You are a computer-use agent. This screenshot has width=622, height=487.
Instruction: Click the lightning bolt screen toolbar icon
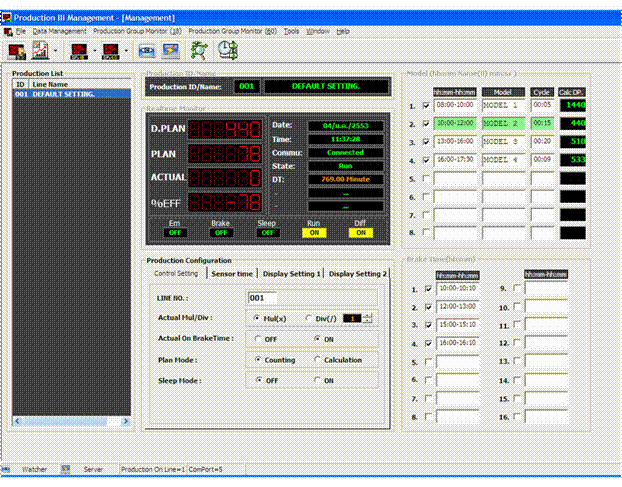(171, 49)
